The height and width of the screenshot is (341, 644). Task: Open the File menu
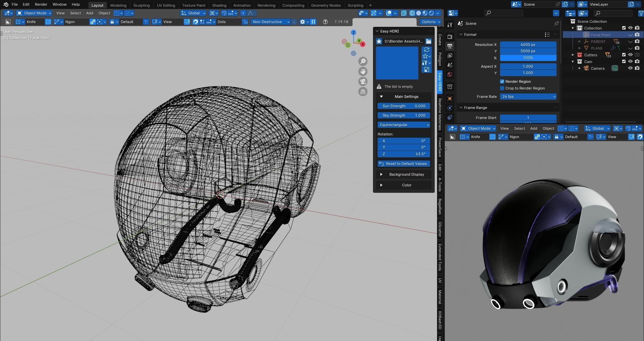(x=15, y=4)
